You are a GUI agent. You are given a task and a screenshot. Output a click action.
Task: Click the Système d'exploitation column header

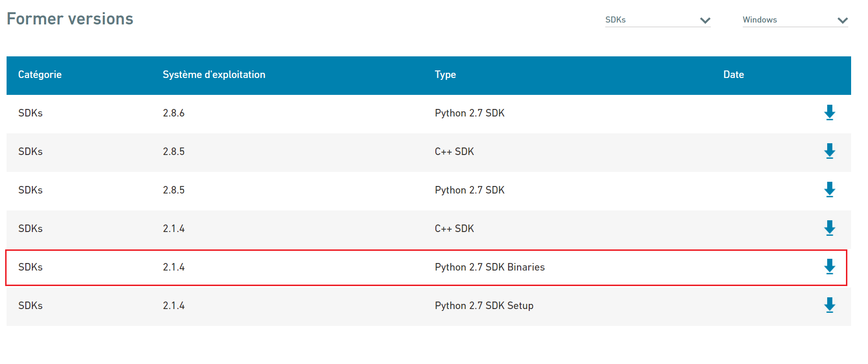coord(214,75)
